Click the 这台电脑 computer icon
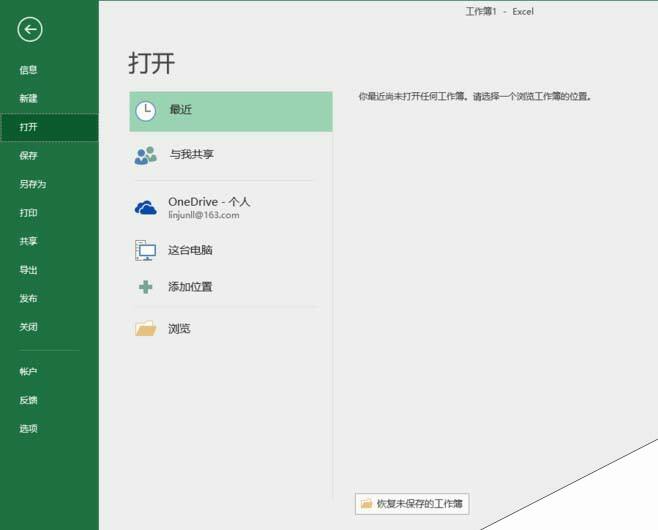This screenshot has height=530, width=658. click(146, 251)
